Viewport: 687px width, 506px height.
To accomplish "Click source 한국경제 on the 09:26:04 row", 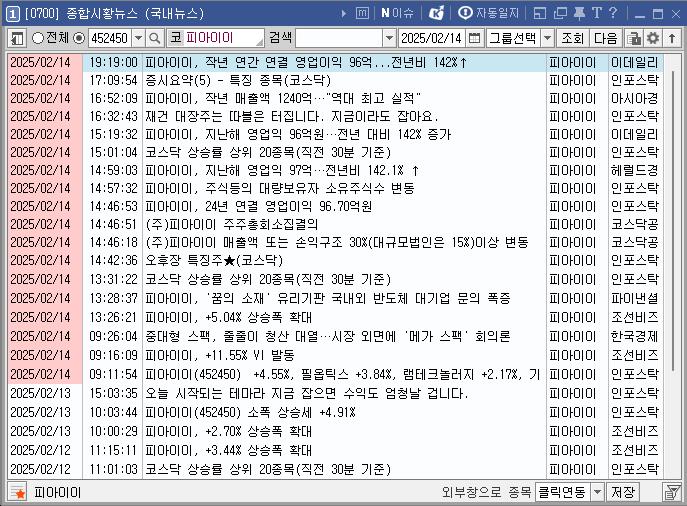I will point(634,336).
